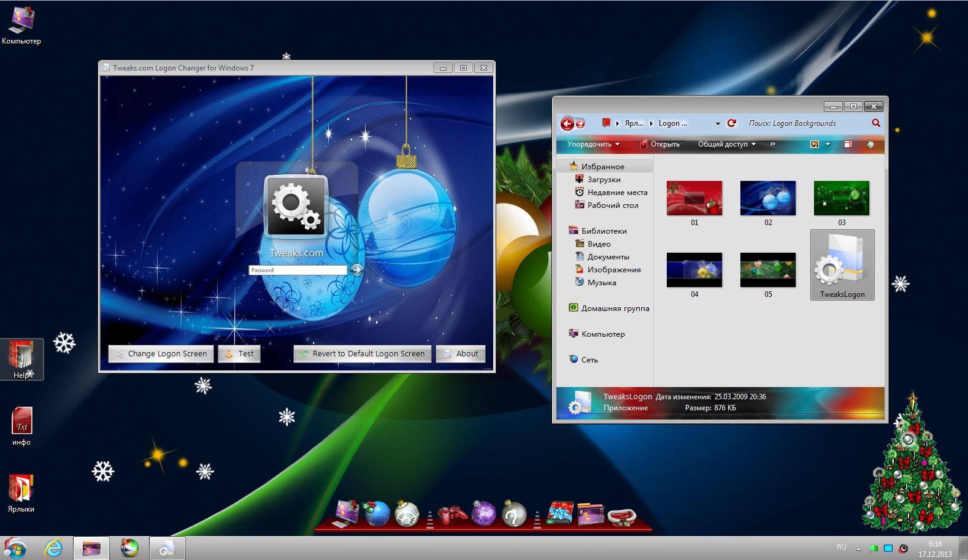Click the change view icon in Explorer
Screen dimensions: 968x560
click(x=815, y=144)
